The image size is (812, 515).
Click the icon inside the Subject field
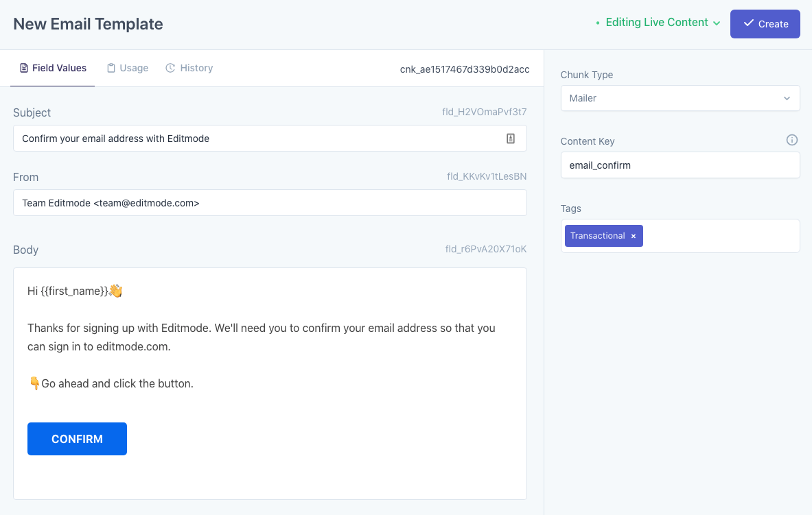click(510, 139)
